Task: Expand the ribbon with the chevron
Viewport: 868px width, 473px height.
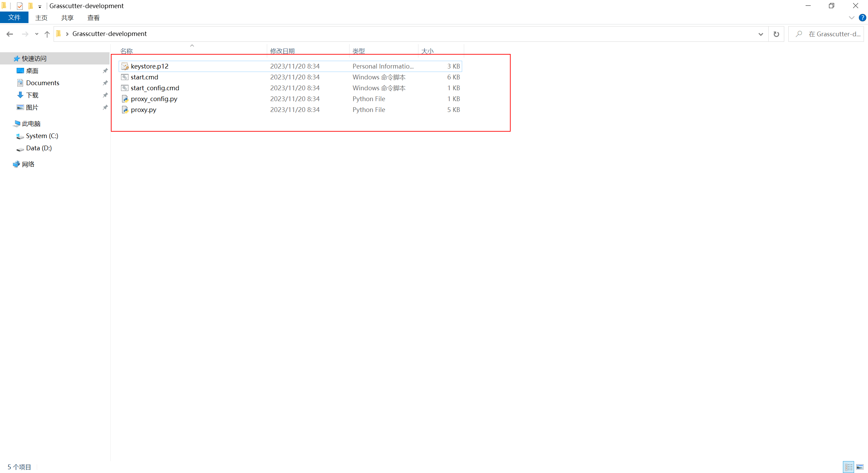Action: coord(851,18)
